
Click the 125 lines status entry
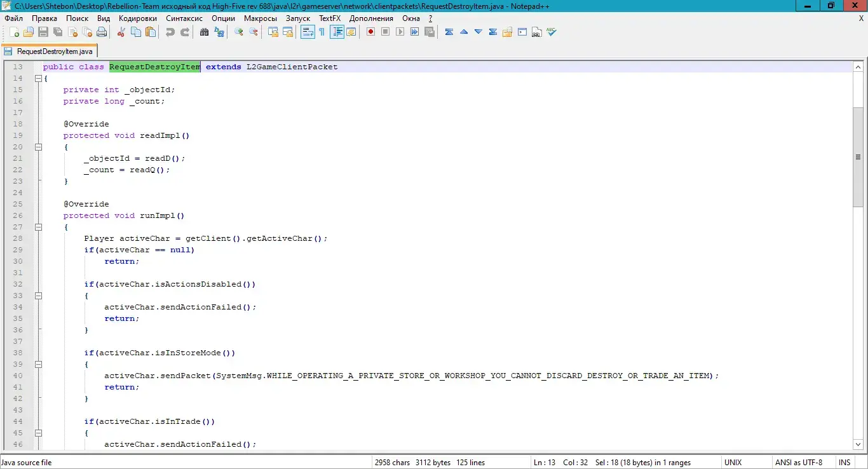(470, 463)
